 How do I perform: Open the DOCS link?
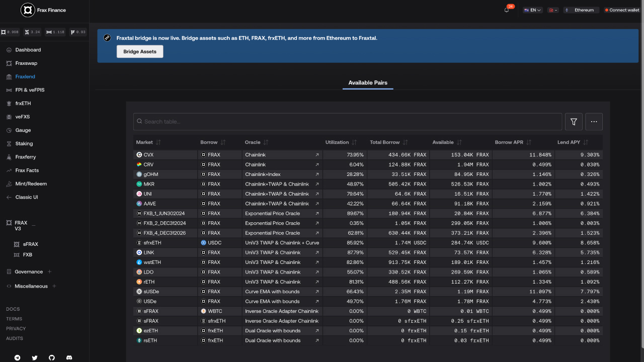tap(13, 309)
